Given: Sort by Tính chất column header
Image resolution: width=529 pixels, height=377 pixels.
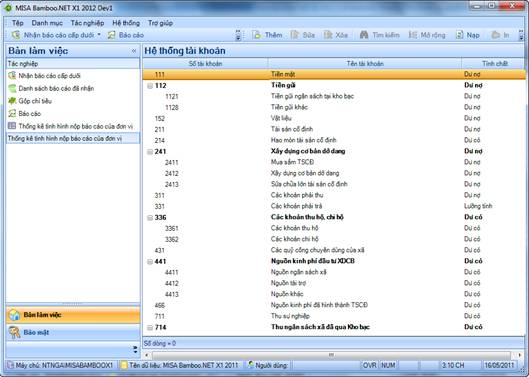Looking at the screenshot, I should pyautogui.click(x=494, y=63).
